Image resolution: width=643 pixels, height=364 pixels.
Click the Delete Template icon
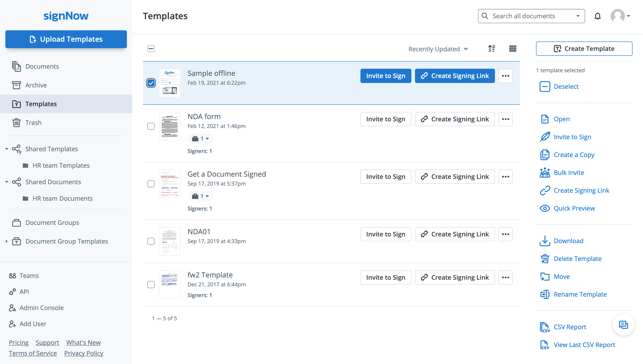pos(545,258)
